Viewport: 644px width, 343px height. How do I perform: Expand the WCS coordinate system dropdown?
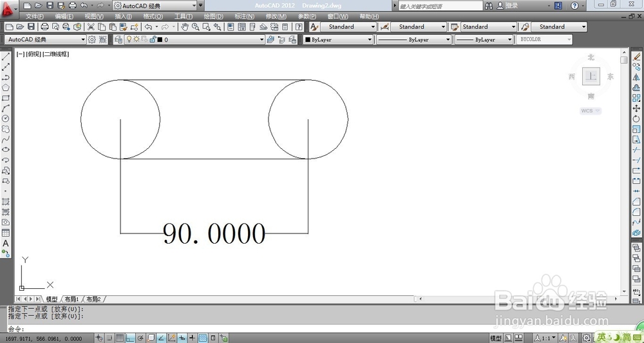tap(591, 111)
